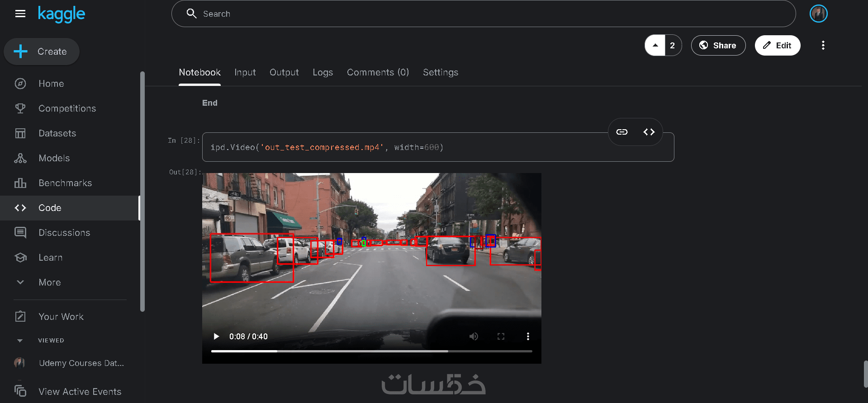This screenshot has width=868, height=403.
Task: Click the Home compass icon
Action: click(x=20, y=84)
